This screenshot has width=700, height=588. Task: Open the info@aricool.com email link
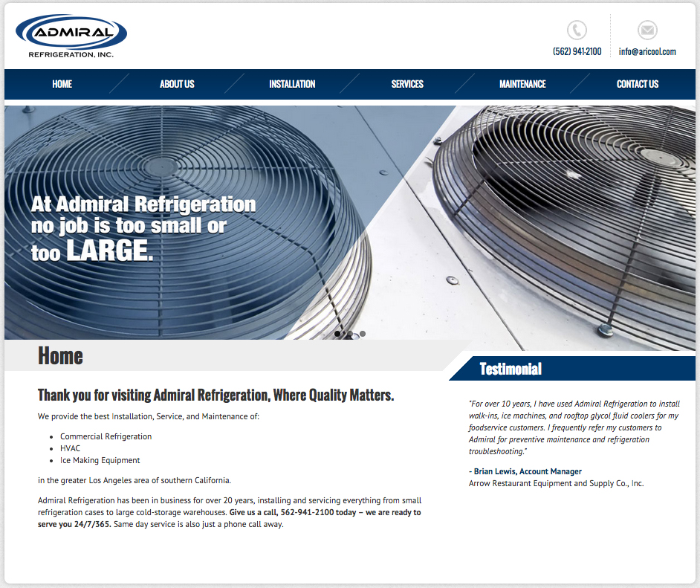click(647, 51)
